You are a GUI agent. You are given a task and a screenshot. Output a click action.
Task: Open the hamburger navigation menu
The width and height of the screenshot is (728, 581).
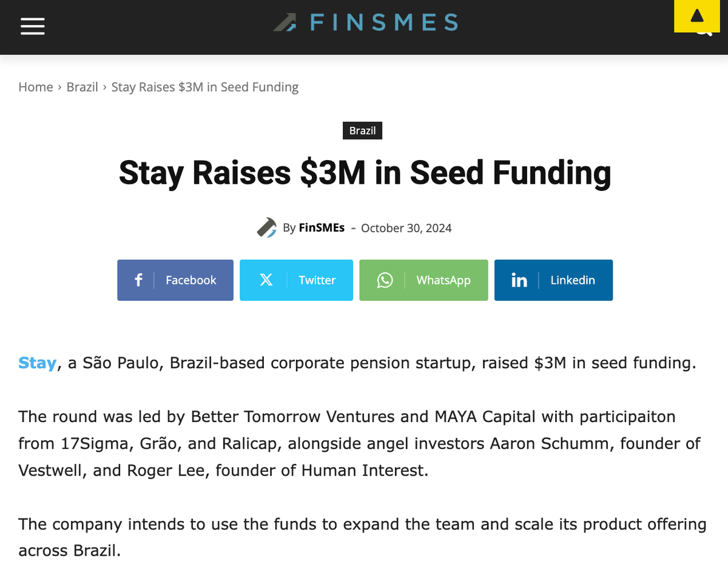(32, 26)
